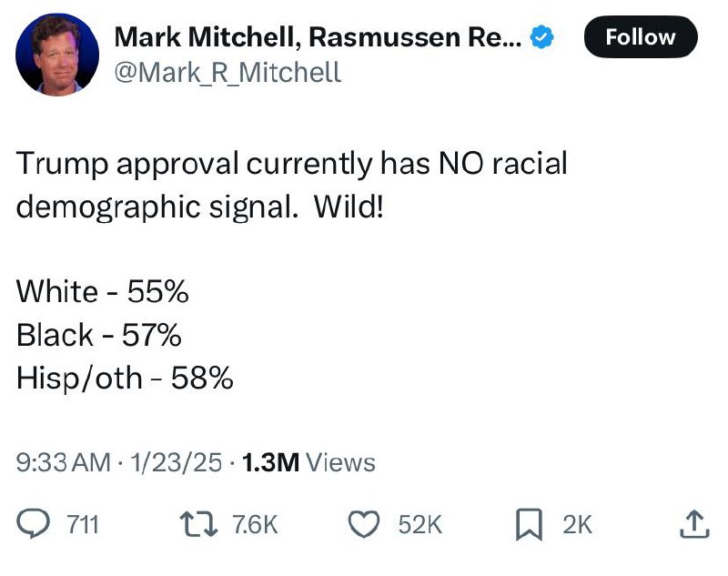Click the 711 replies count

tap(83, 525)
